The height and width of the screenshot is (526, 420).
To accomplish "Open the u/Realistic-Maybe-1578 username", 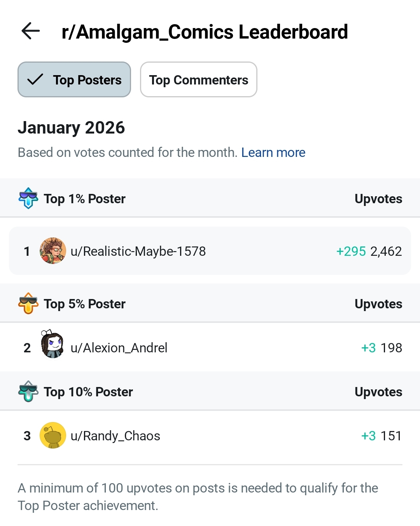I will [138, 252].
